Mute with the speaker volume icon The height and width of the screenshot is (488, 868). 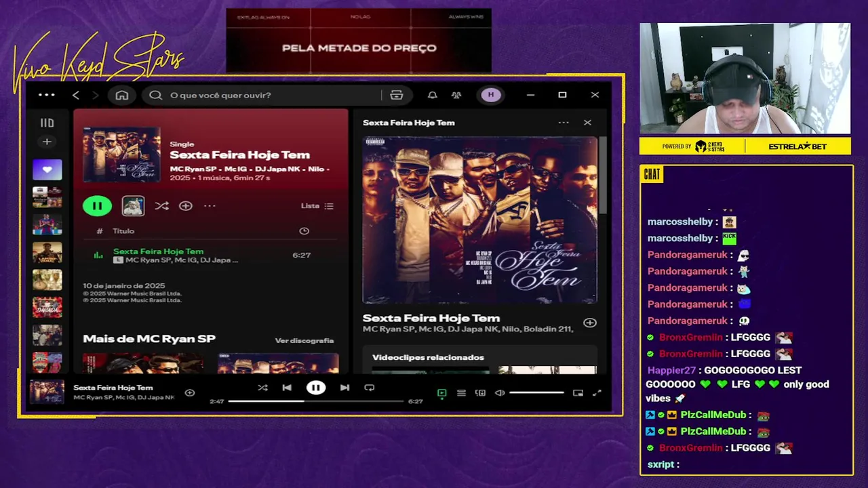tap(500, 392)
